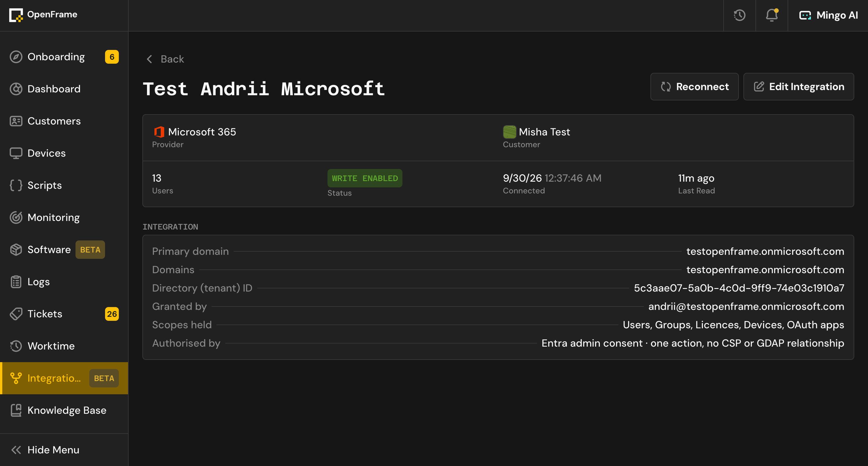Click the Tickets tag icon
Viewport: 868px width, 466px height.
(x=16, y=314)
